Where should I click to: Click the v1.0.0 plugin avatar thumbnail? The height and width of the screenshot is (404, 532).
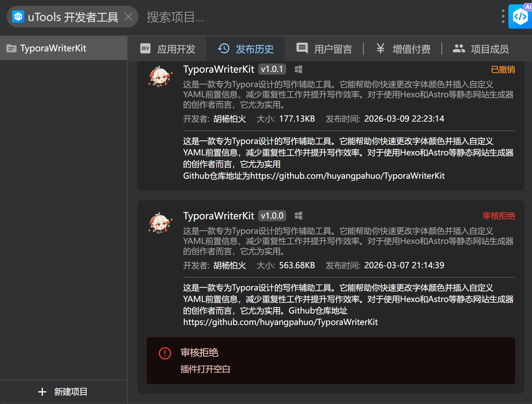[160, 223]
